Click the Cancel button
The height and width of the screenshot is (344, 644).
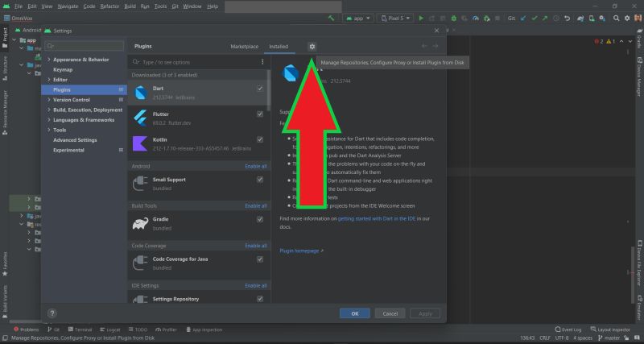pyautogui.click(x=390, y=313)
